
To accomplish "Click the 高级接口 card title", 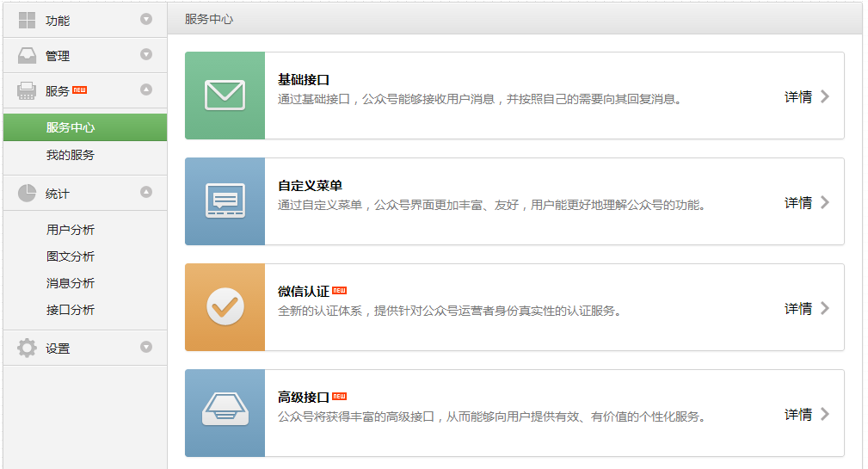I will coord(304,397).
